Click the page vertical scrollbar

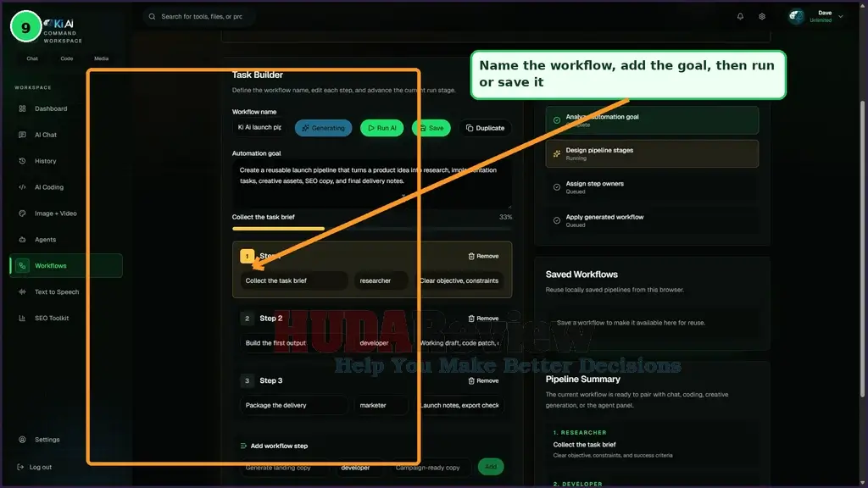coord(862,249)
